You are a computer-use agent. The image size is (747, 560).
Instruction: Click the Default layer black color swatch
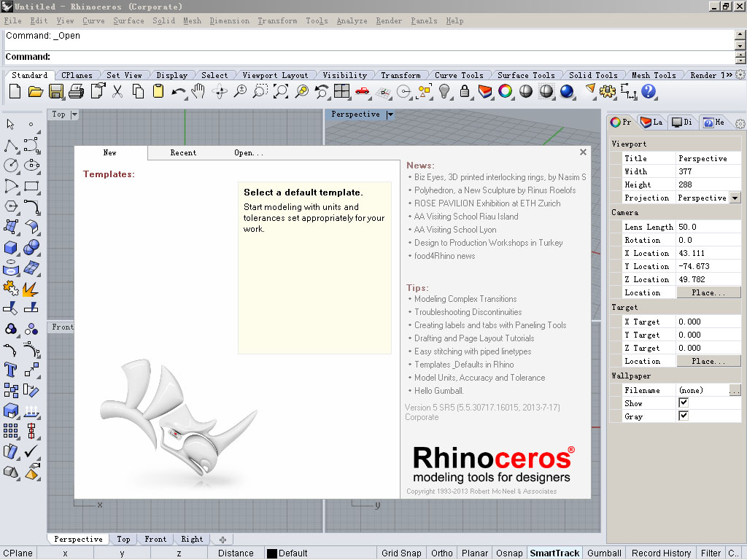[272, 553]
